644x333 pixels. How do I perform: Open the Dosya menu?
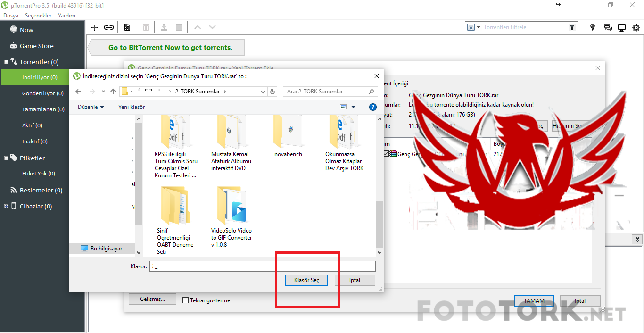point(11,16)
